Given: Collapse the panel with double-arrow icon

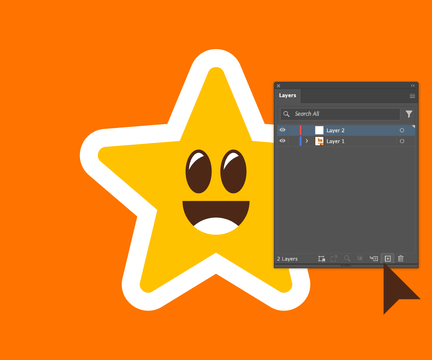Looking at the screenshot, I should point(413,86).
